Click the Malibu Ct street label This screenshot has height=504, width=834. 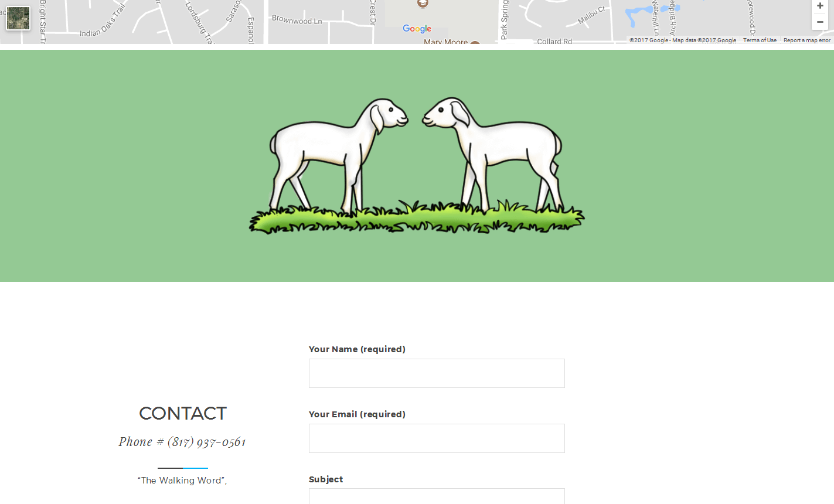[591, 15]
